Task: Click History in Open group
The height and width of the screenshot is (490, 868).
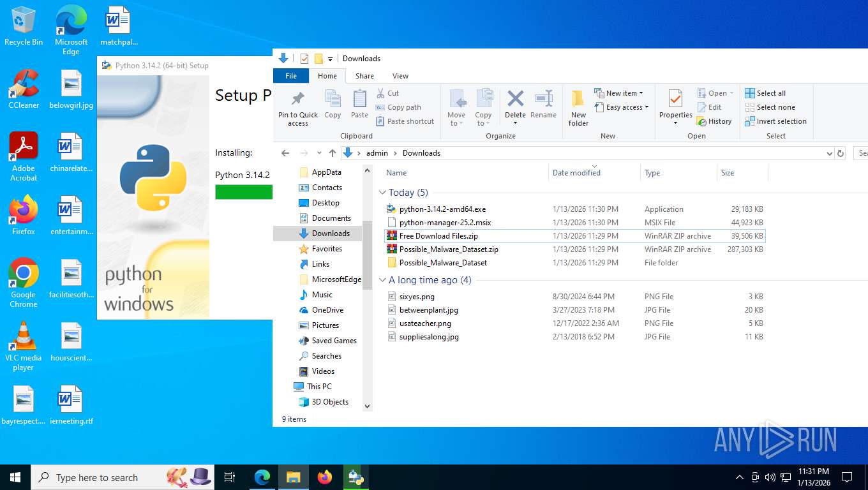Action: 714,121
